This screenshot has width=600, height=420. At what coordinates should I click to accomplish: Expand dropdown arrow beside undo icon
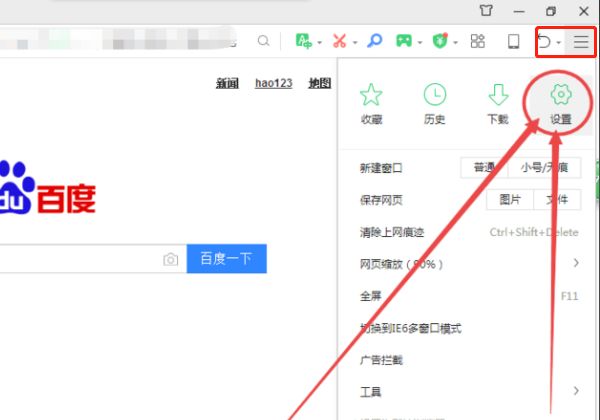click(559, 42)
